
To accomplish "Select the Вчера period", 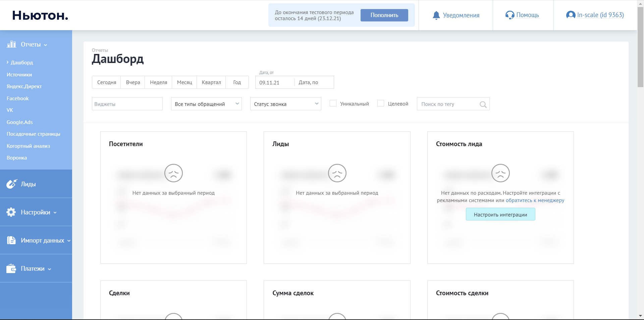I will tap(133, 82).
